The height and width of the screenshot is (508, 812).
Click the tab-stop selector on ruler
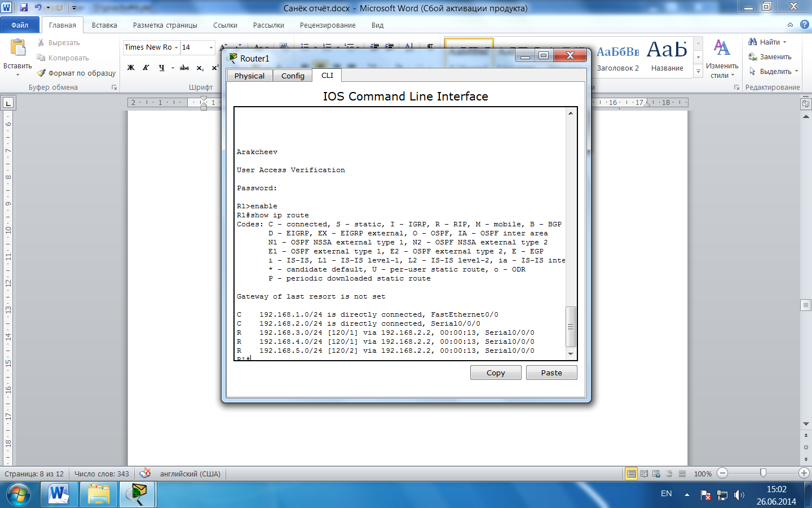8,103
